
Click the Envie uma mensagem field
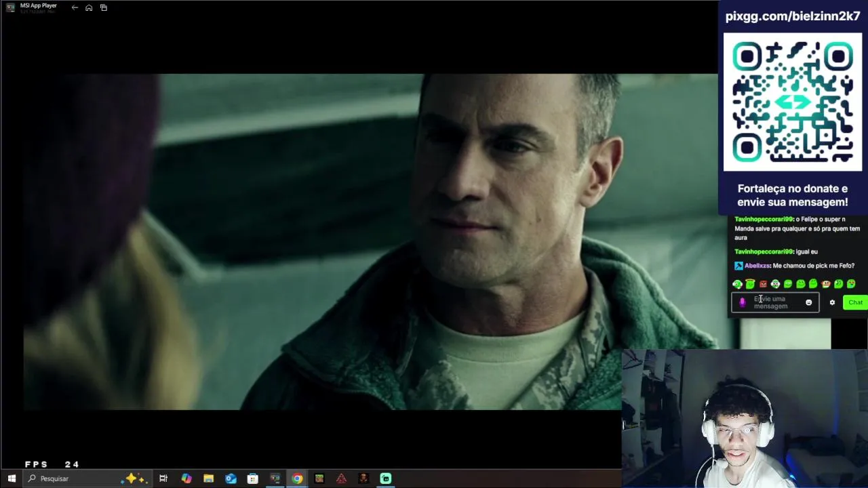click(x=775, y=302)
